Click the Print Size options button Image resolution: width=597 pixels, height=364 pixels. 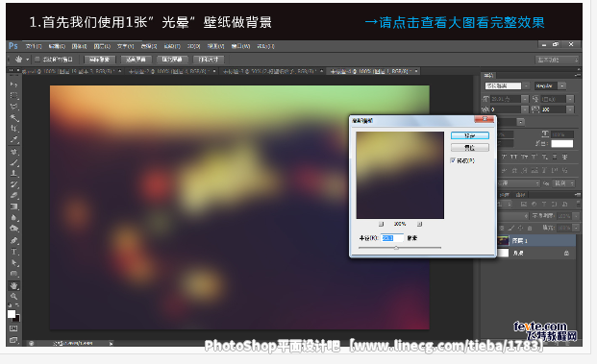(x=209, y=60)
